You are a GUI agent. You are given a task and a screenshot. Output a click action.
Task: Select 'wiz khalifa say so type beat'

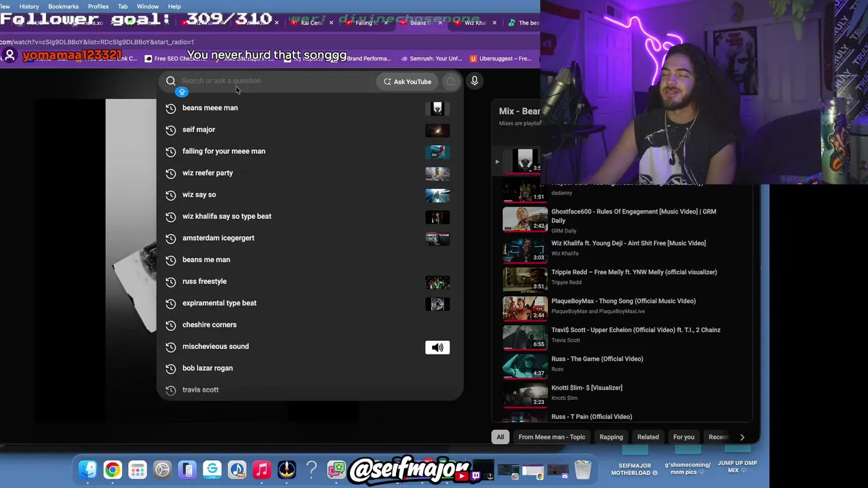pos(310,216)
